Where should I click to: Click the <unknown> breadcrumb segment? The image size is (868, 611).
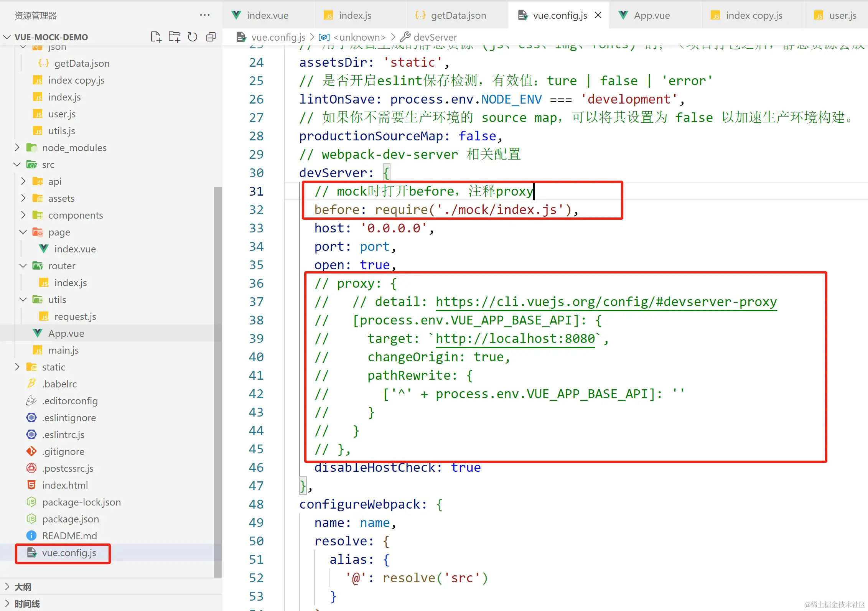pos(359,37)
